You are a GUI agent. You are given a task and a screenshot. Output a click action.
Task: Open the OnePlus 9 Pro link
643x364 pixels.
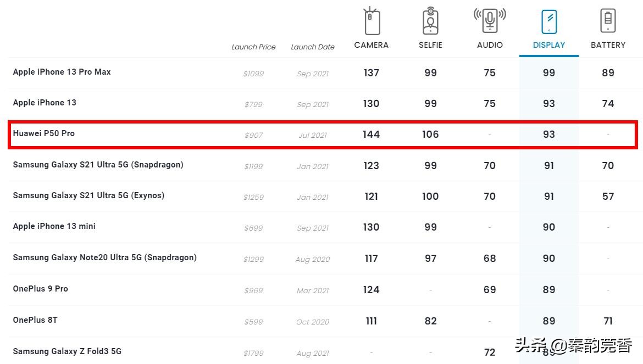pyautogui.click(x=41, y=289)
